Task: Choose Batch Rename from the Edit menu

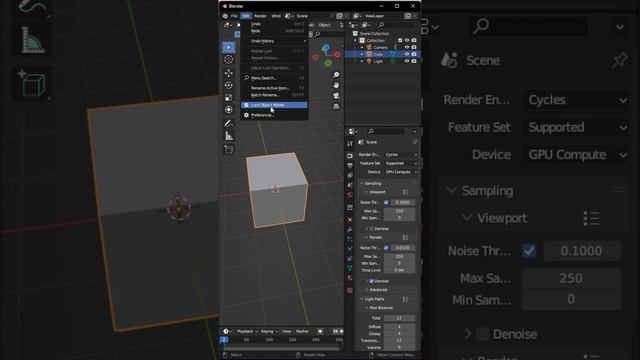Action: point(274,95)
